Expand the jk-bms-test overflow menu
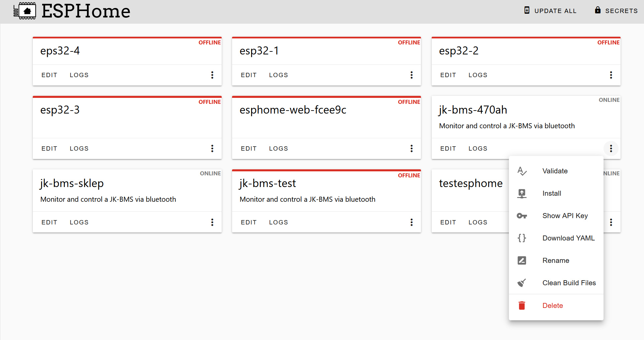Viewport: 644px width, 340px height. [412, 222]
